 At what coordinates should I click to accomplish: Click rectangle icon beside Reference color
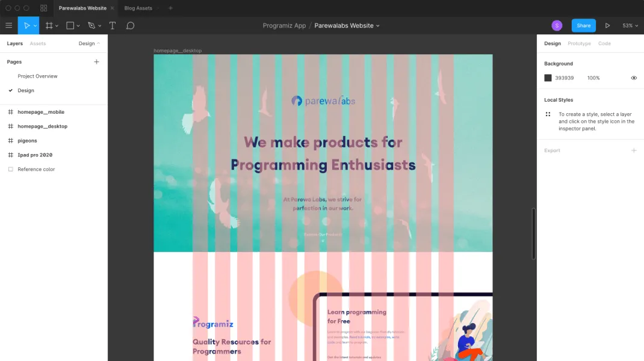click(11, 169)
